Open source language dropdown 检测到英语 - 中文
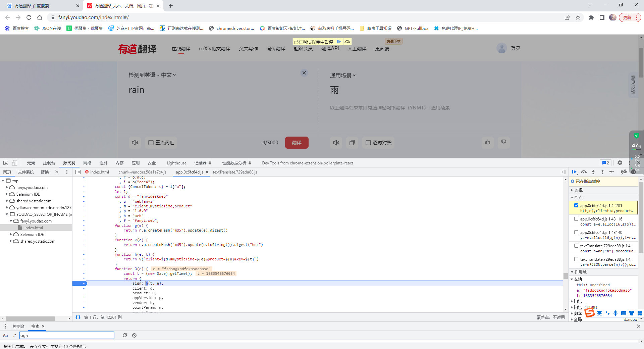 pyautogui.click(x=152, y=75)
